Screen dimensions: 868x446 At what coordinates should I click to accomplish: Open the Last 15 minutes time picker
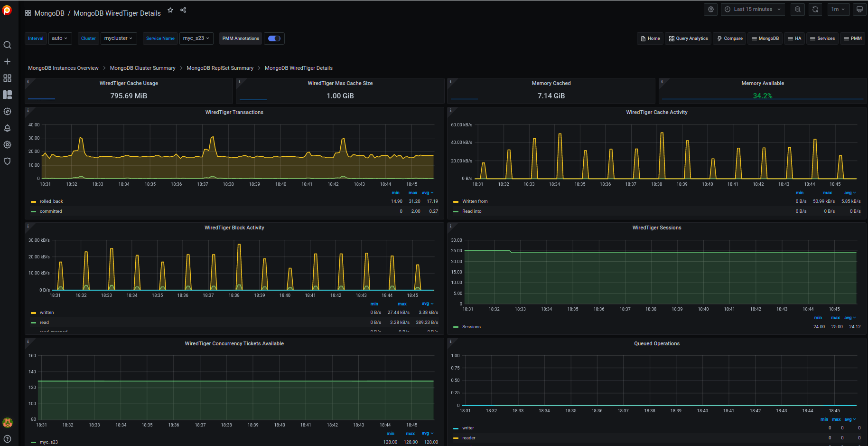click(x=753, y=9)
